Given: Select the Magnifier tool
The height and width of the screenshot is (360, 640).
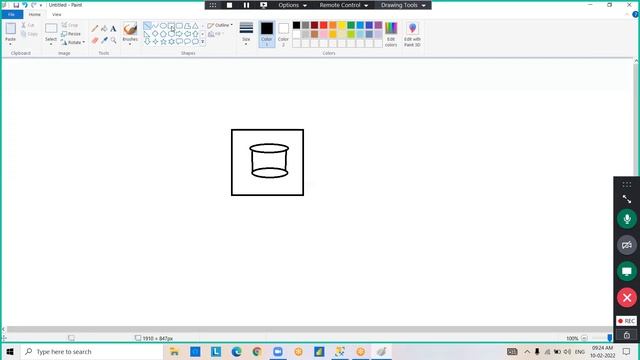Looking at the screenshot, I should coord(113,40).
